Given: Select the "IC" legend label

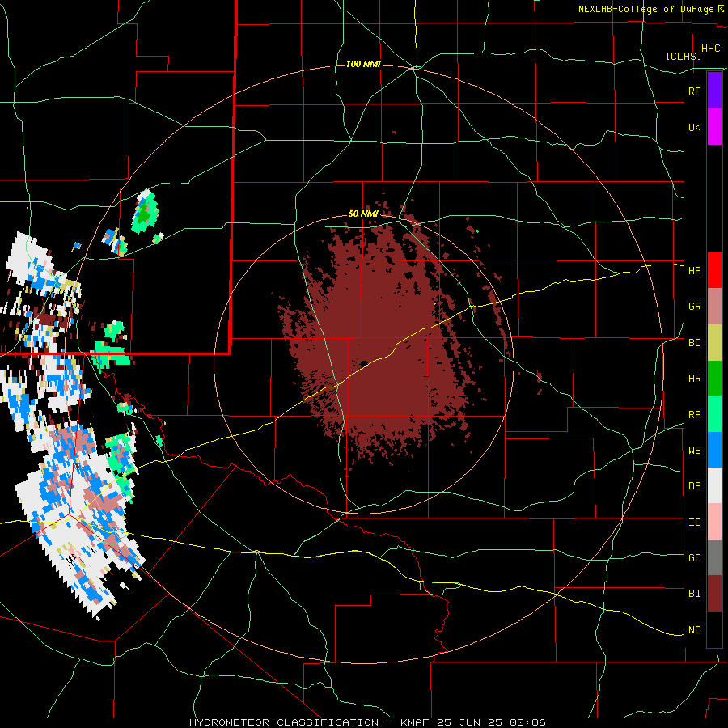Looking at the screenshot, I should [694, 523].
